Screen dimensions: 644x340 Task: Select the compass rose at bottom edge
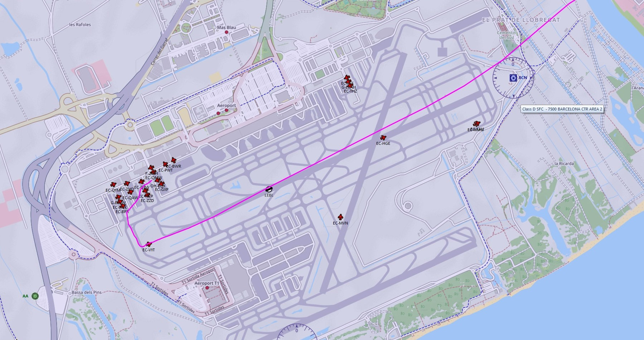click(297, 332)
